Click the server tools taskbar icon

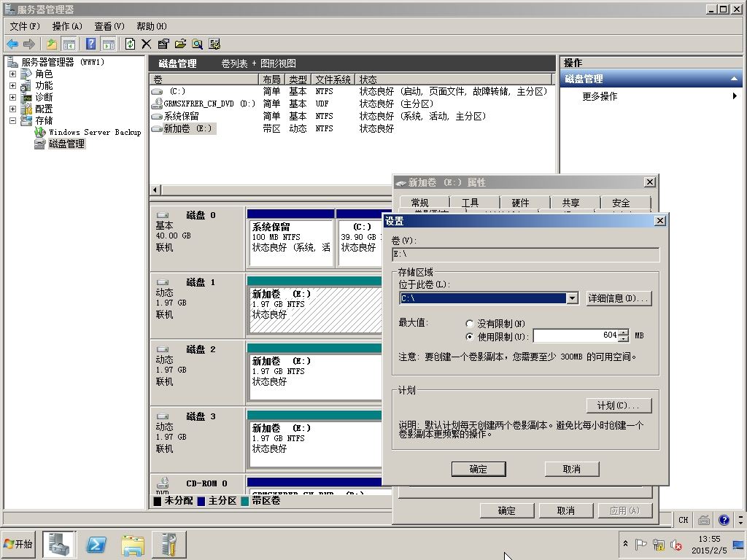[169, 544]
